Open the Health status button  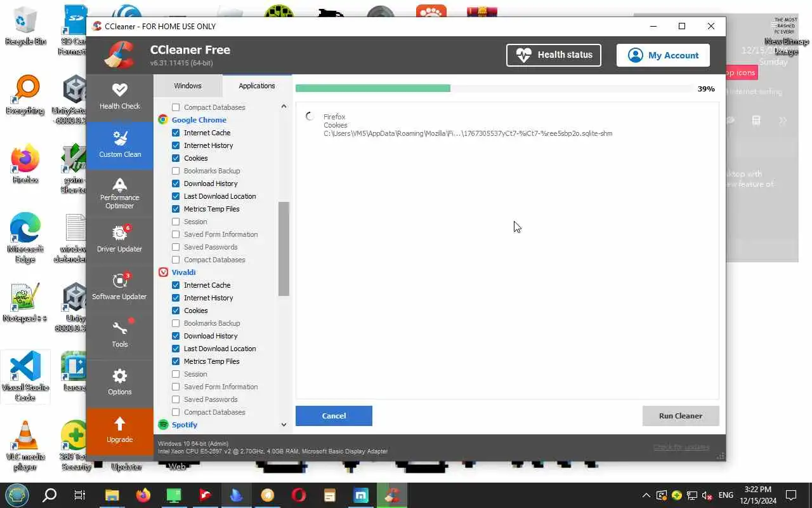(x=555, y=55)
